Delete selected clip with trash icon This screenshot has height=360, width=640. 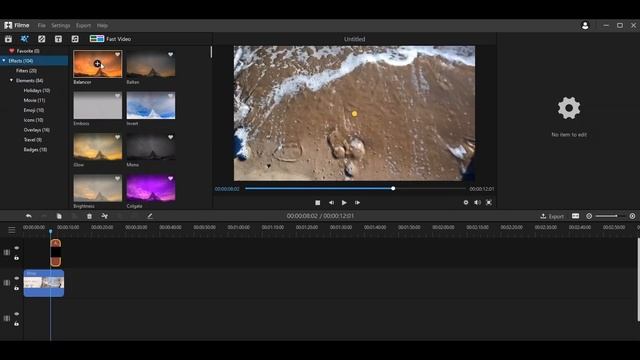(89, 216)
